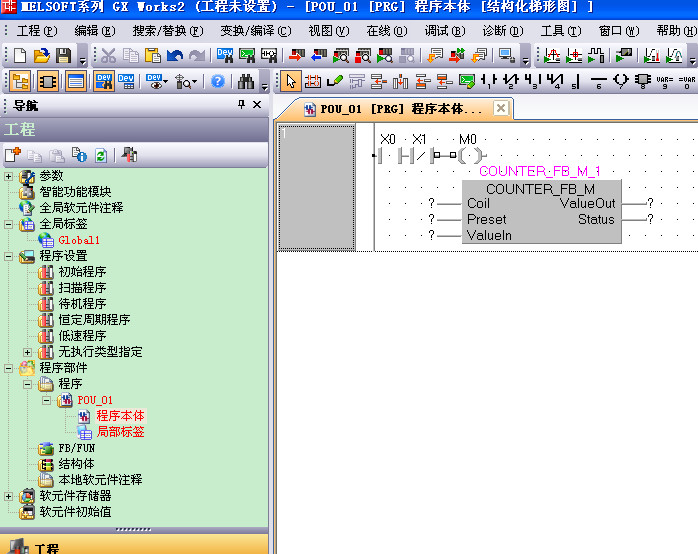
Task: Toggle the navigation window view button
Action: point(19,81)
